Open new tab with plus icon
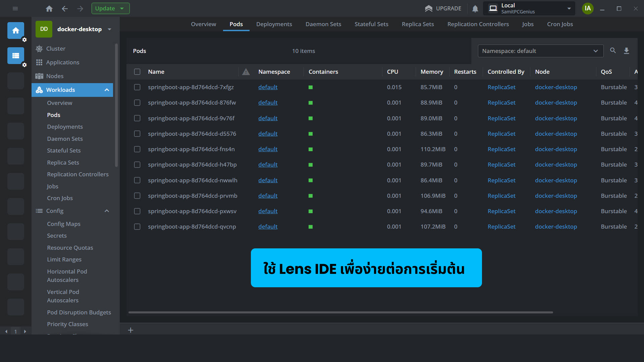 pyautogui.click(x=131, y=330)
